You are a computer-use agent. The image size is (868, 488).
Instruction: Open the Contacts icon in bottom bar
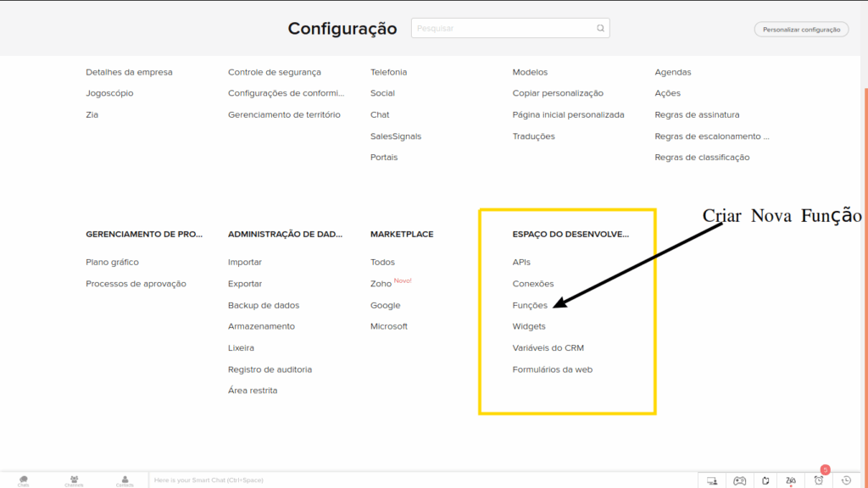(x=125, y=480)
